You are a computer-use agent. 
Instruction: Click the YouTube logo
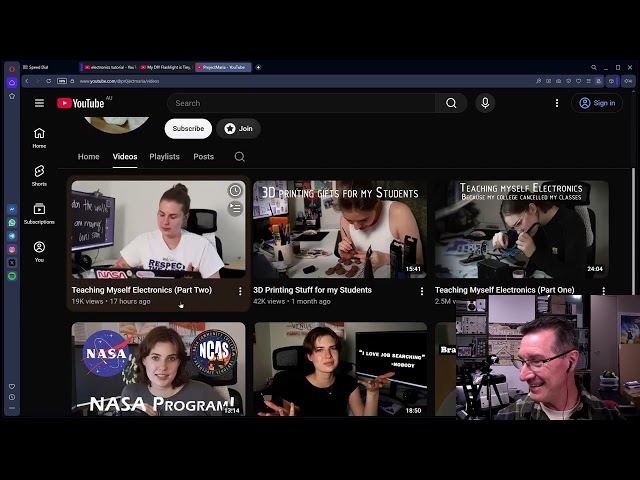tap(80, 103)
